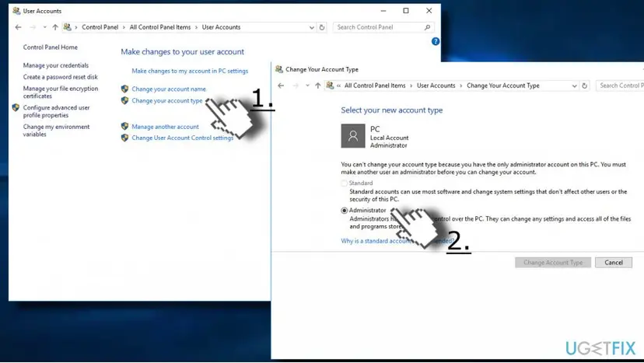Click User Accounts address bar icon

68,27
